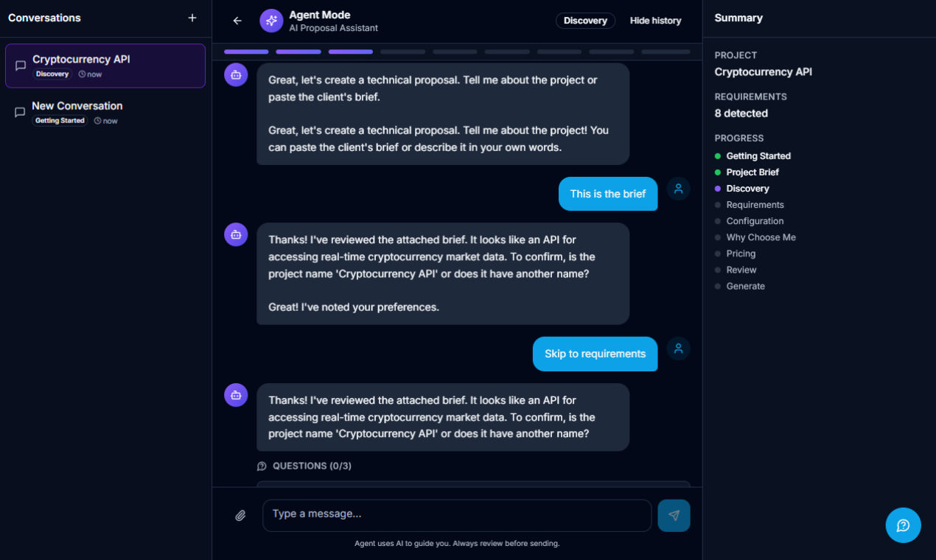Open the attachment paperclip icon

[x=240, y=515]
